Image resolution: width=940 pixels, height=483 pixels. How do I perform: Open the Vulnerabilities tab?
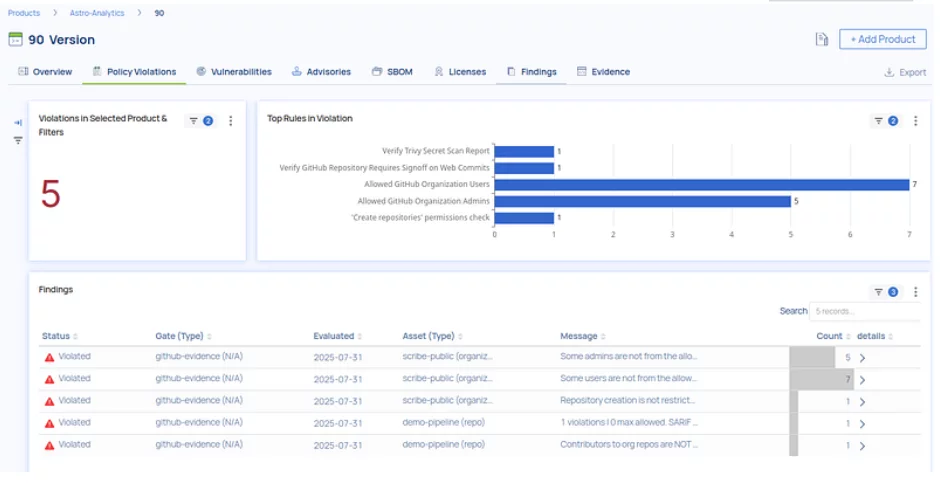click(x=234, y=71)
